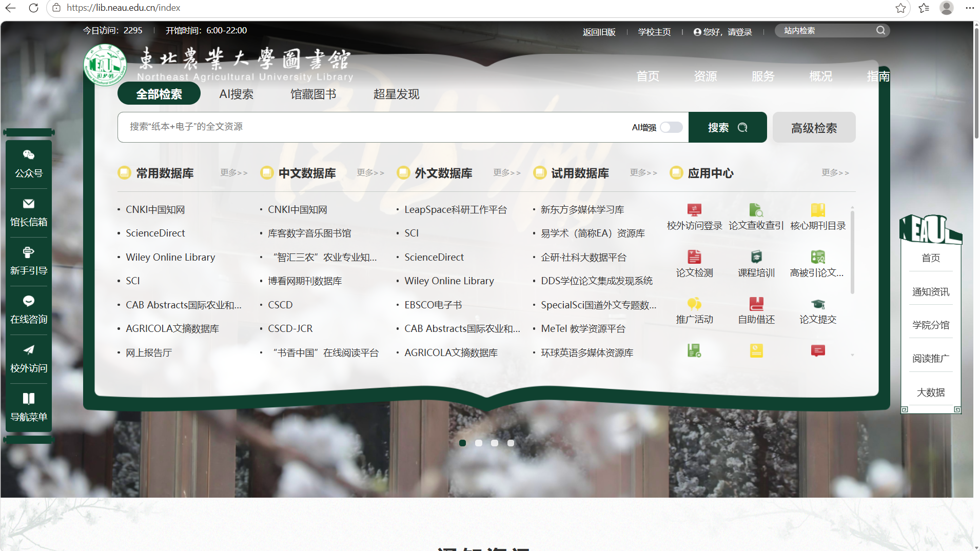Open 库客数字音乐图书馆 link
980x551 pixels.
click(309, 233)
